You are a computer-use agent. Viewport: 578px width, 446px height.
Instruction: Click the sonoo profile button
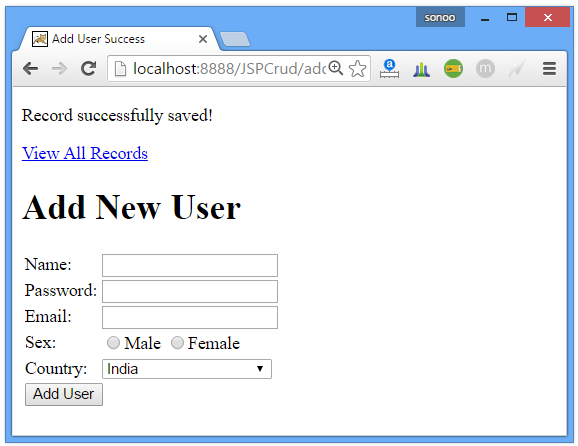click(x=440, y=17)
